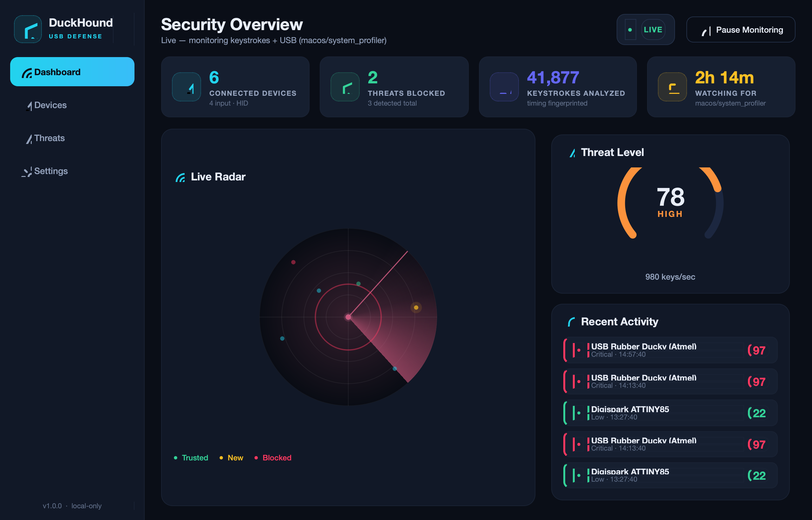Click the Watching For clock icon
812x520 pixels.
click(x=672, y=87)
